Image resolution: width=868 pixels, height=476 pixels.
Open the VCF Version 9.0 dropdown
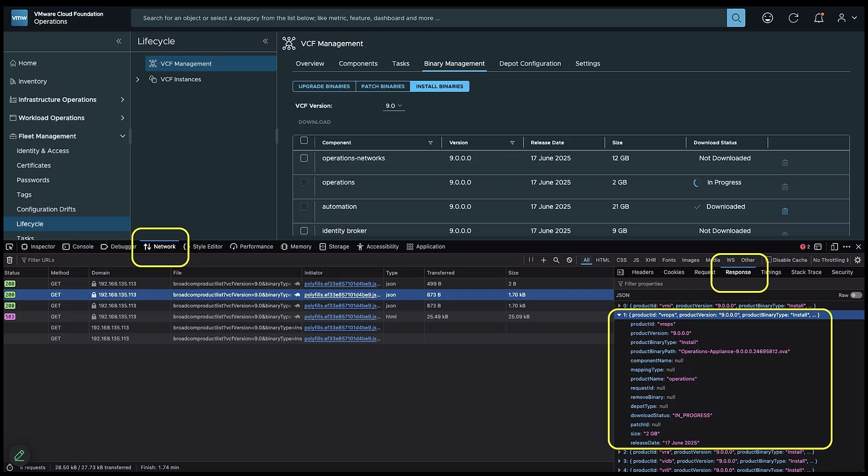tap(394, 106)
